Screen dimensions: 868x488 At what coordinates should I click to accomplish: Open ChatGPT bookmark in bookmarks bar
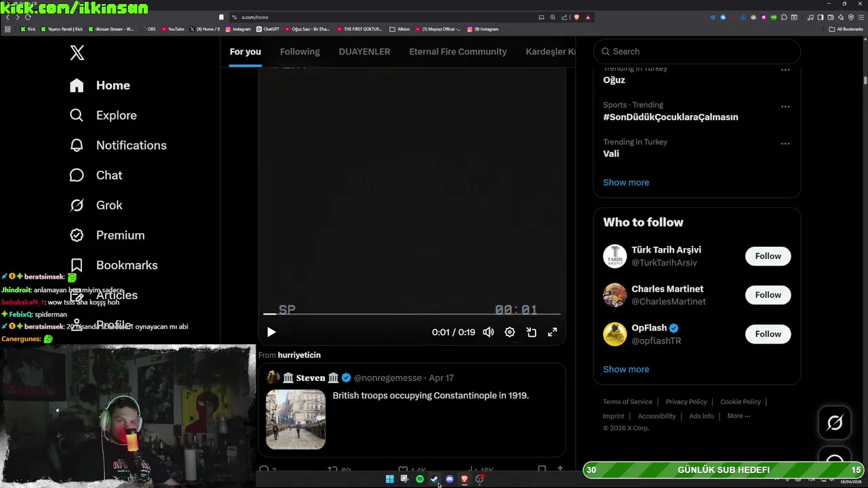(x=268, y=29)
